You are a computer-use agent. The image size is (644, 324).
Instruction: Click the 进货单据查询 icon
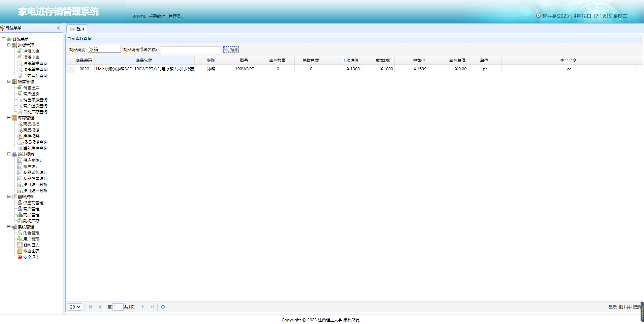[x=20, y=63]
